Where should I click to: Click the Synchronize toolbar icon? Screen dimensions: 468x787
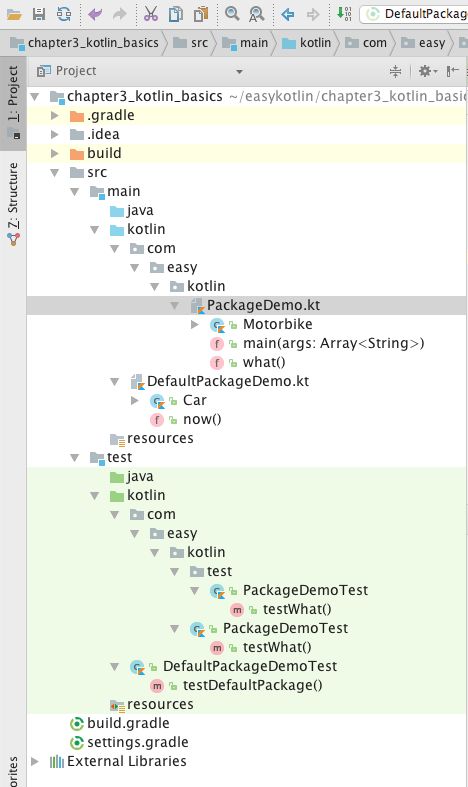(64, 14)
